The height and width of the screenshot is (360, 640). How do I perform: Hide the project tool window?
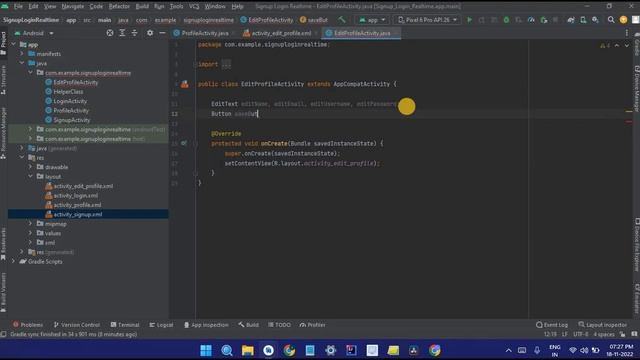tap(162, 33)
